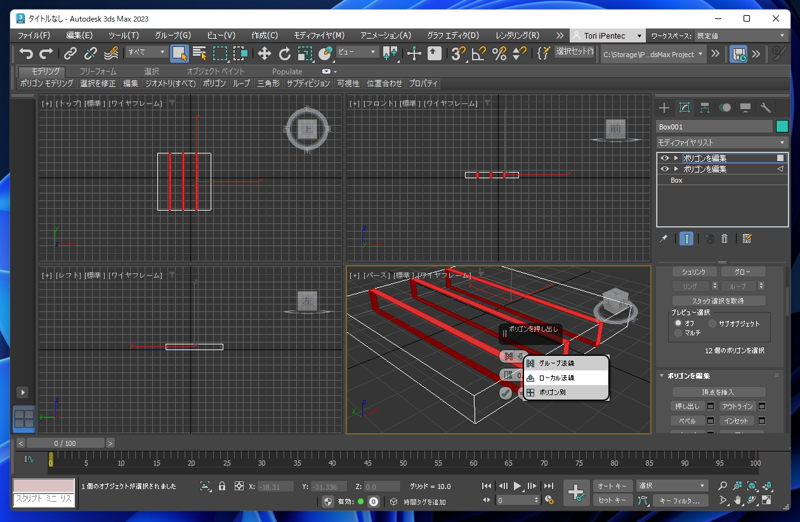Expand the second ポリゴンを編集 stack entry
The image size is (800, 522).
point(676,169)
